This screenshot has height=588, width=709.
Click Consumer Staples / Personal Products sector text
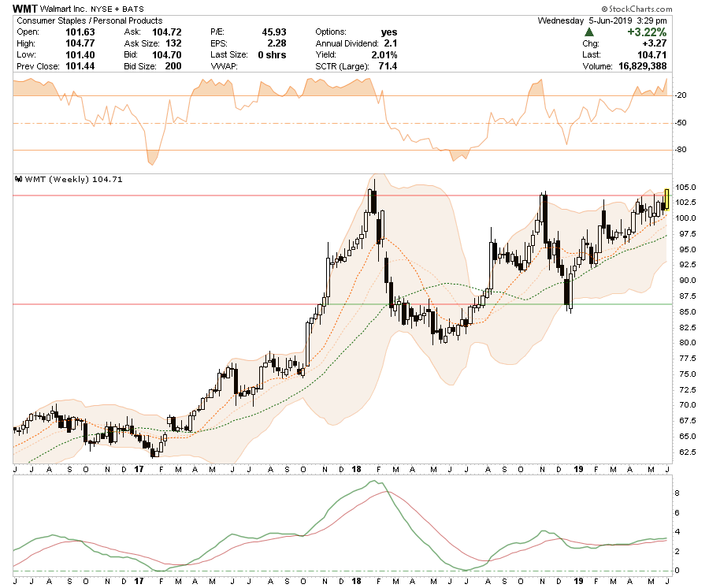[90, 20]
